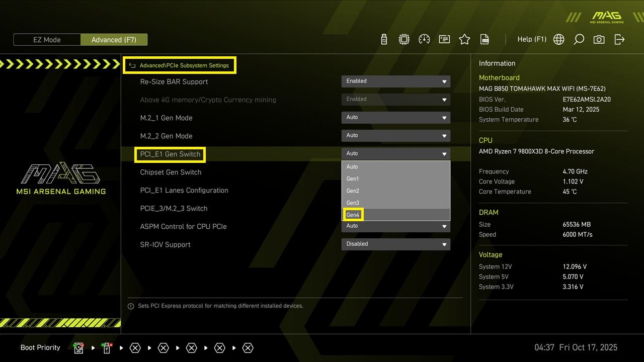Select the M.2_1 Gen Mode label
The height and width of the screenshot is (362, 644).
pos(166,118)
